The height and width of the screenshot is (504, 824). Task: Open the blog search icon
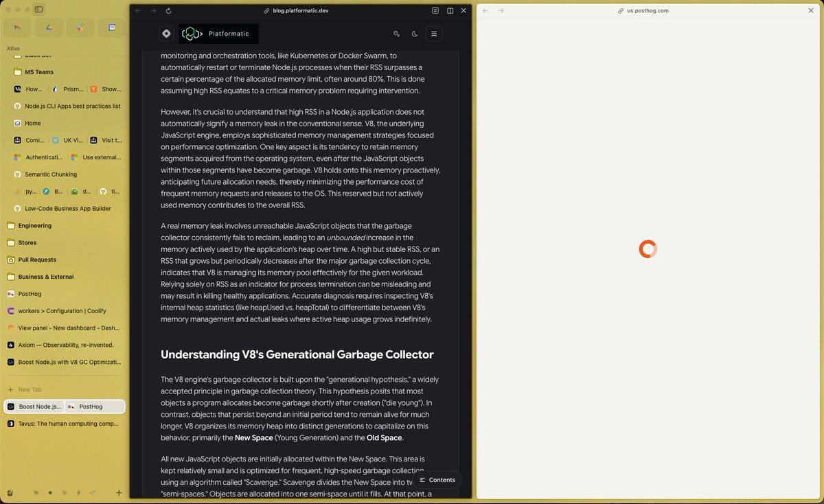tap(396, 34)
